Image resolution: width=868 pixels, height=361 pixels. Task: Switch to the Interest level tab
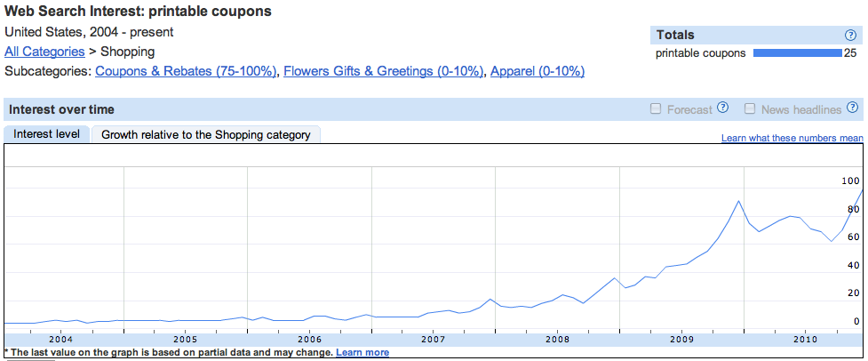pyautogui.click(x=46, y=134)
